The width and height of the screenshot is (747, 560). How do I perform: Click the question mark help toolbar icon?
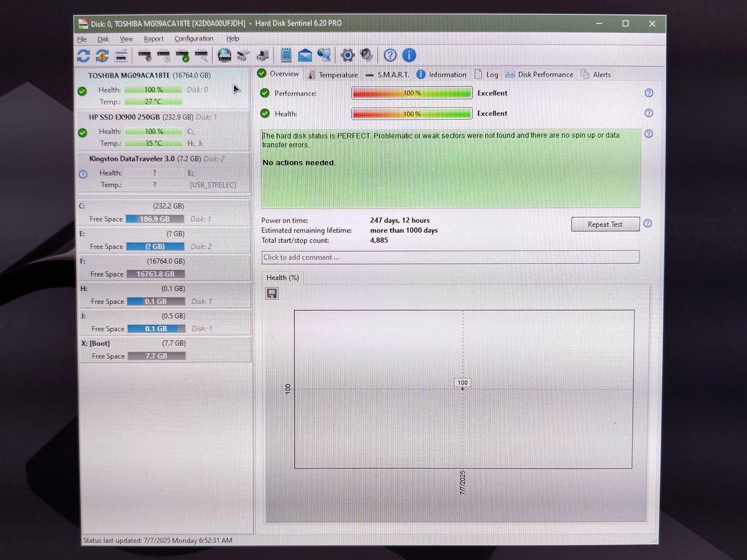(x=390, y=55)
